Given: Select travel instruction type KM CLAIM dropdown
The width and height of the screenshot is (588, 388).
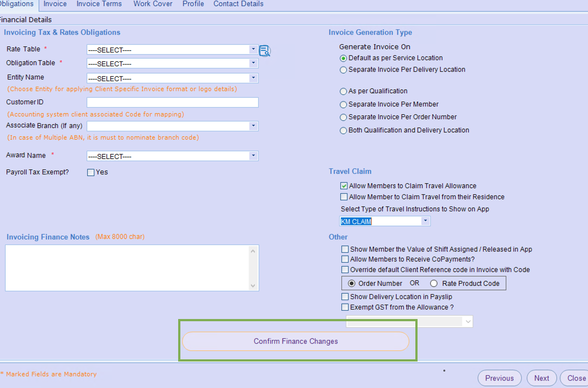Looking at the screenshot, I should [384, 221].
